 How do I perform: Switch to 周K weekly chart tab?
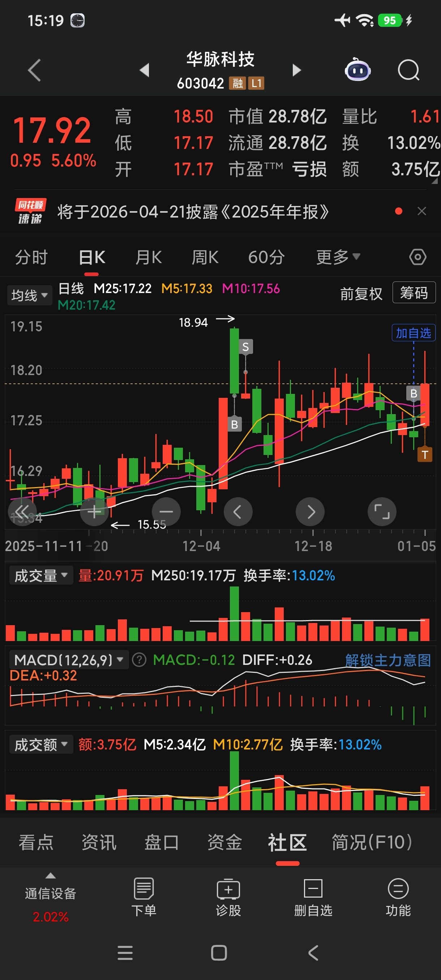(205, 257)
